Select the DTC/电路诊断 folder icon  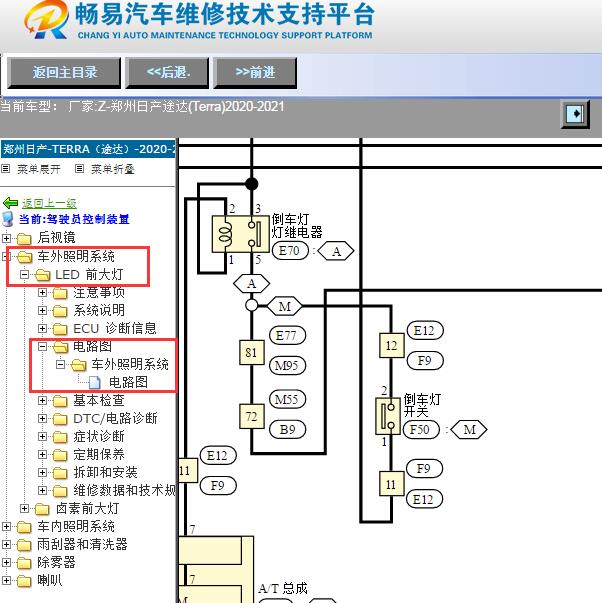60,419
